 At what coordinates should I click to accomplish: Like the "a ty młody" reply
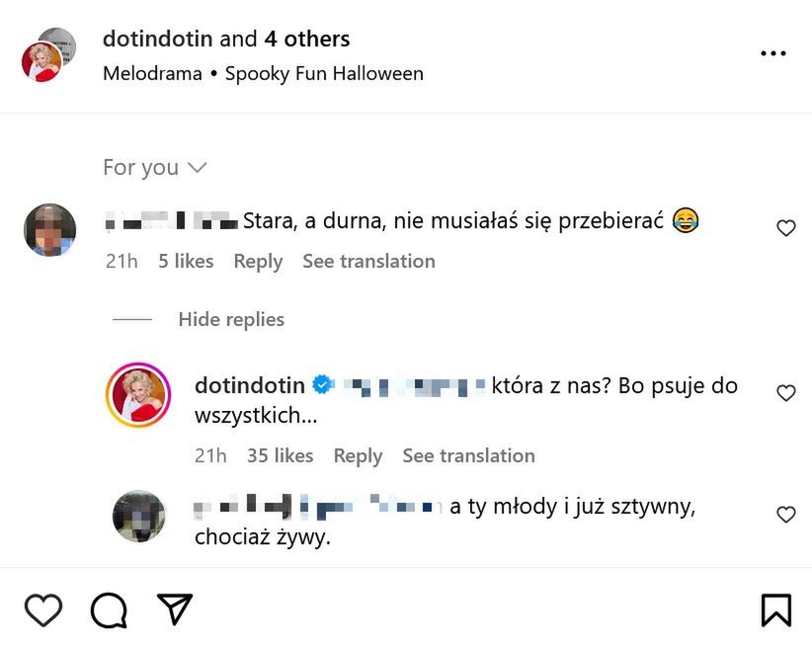pos(786,515)
